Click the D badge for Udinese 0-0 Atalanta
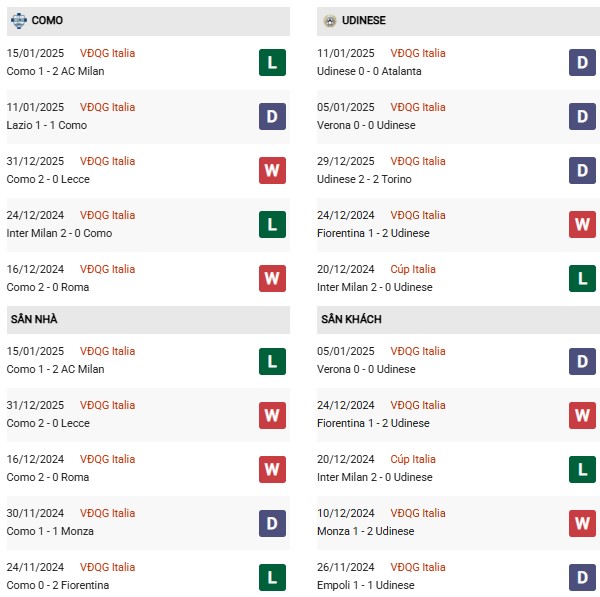Viewport: 600px width, 597px height. 582,62
